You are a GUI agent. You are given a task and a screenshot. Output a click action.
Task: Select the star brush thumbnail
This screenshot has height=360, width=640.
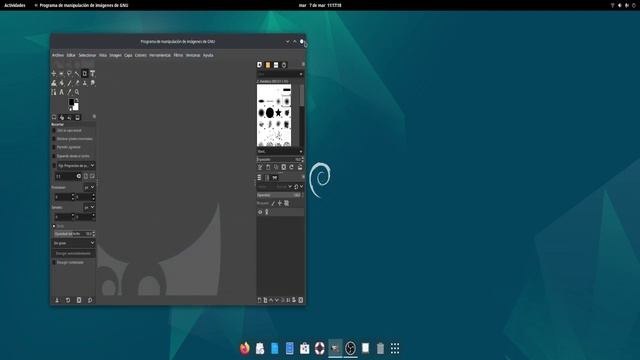278,113
